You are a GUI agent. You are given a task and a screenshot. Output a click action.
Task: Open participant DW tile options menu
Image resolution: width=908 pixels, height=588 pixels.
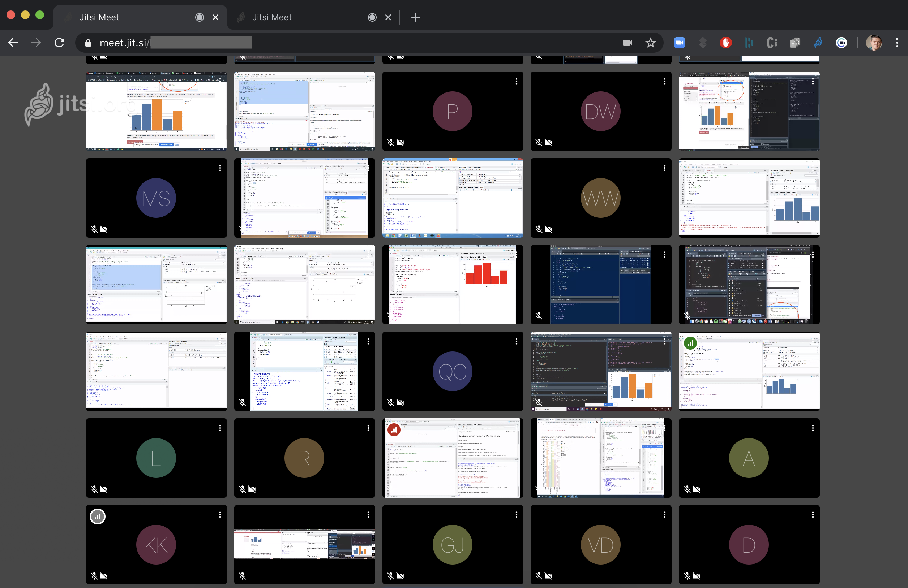coord(665,81)
